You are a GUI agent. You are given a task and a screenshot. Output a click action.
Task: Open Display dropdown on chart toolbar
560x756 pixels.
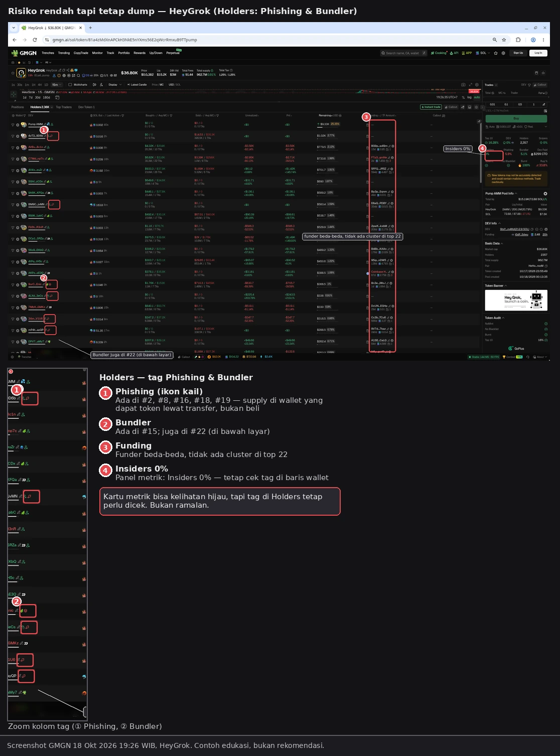point(115,85)
